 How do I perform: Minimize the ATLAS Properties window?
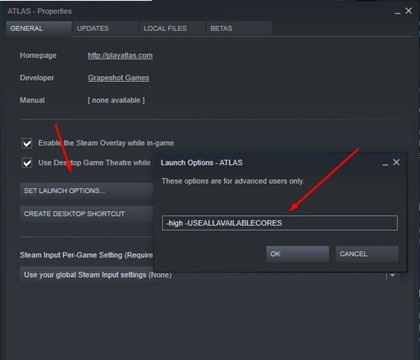(x=398, y=12)
